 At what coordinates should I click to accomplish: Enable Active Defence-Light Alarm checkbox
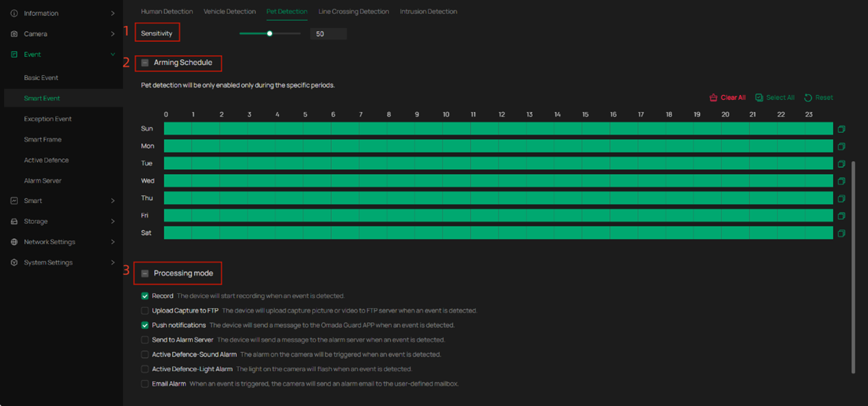pyautogui.click(x=145, y=370)
